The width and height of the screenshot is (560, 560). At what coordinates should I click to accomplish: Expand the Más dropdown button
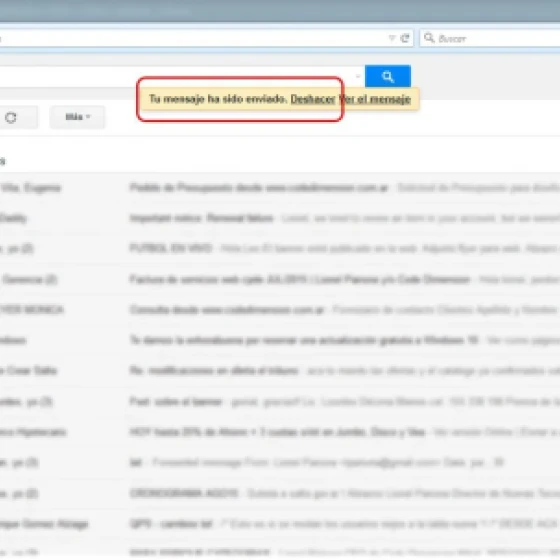tap(78, 117)
